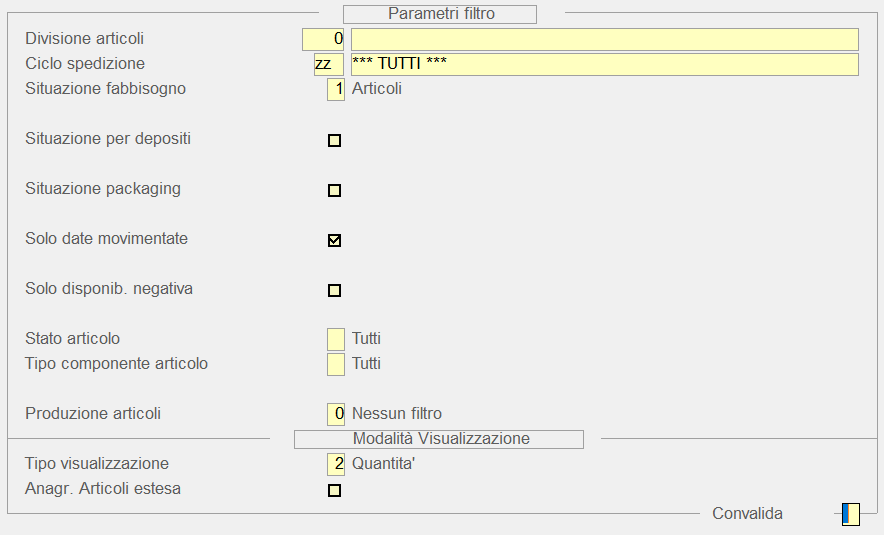Click the Situazione fabbisogno value field
The width and height of the screenshot is (884, 535).
336,89
